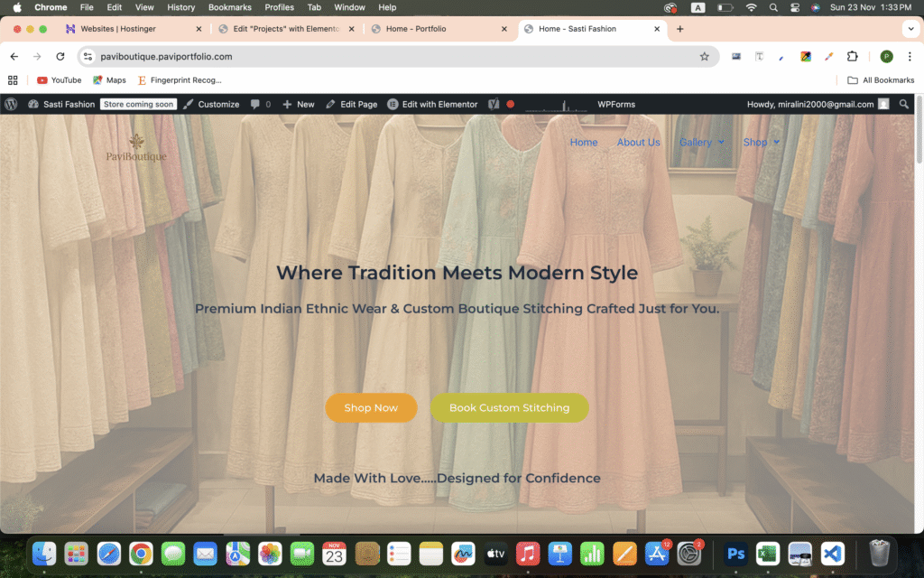Open the About Us nav link
This screenshot has height=578, width=924.
coord(638,143)
